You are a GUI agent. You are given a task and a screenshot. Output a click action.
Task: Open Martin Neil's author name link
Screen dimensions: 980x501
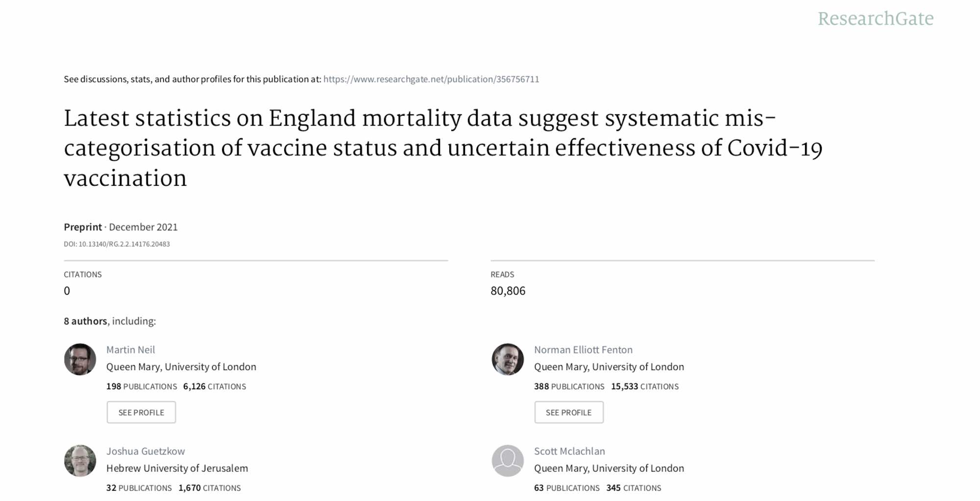point(130,350)
